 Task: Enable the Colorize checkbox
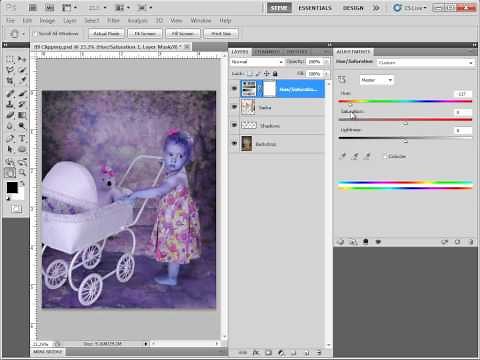tap(385, 156)
